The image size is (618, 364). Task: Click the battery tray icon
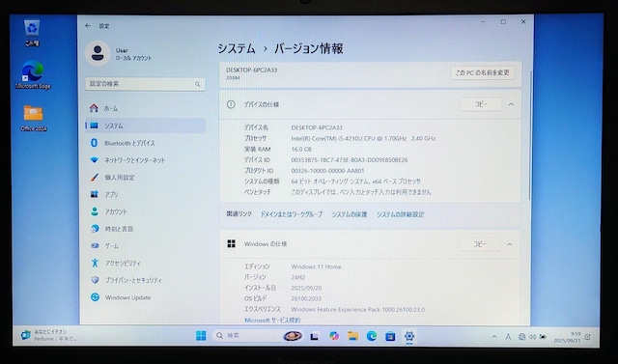coord(543,337)
